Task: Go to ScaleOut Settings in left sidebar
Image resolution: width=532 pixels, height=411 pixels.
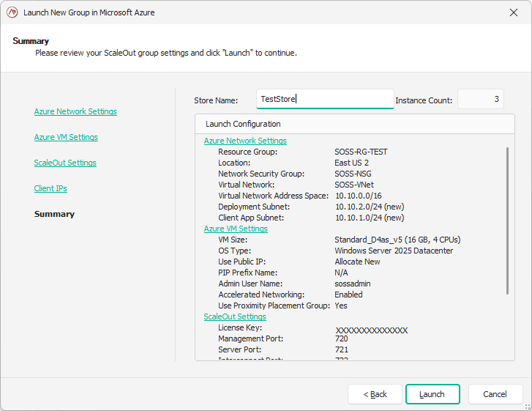Action: (x=65, y=163)
